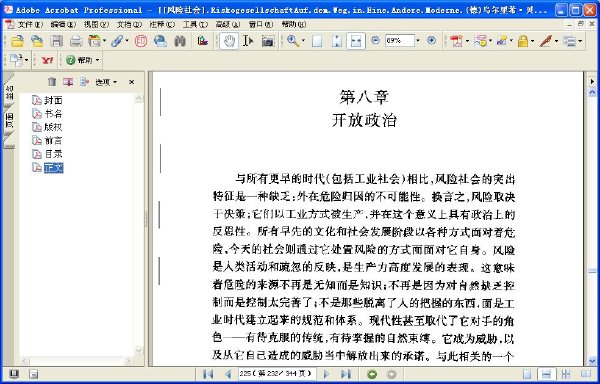The width and height of the screenshot is (600, 384).
Task: Select the Snapshot camera tool
Action: 268,41
